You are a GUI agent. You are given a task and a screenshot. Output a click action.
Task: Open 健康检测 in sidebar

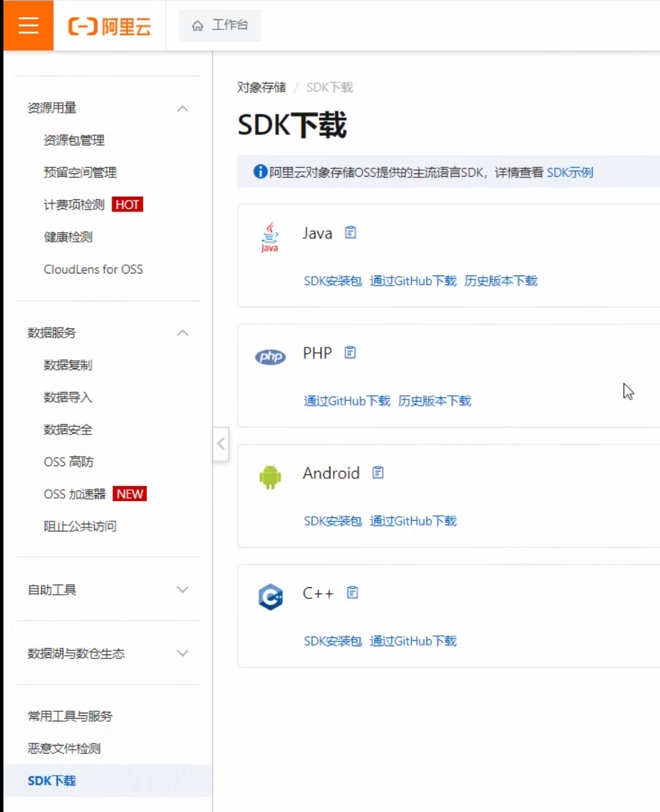69,237
